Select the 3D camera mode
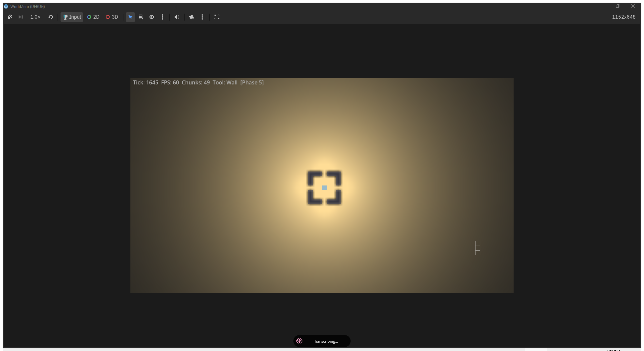 click(x=112, y=17)
